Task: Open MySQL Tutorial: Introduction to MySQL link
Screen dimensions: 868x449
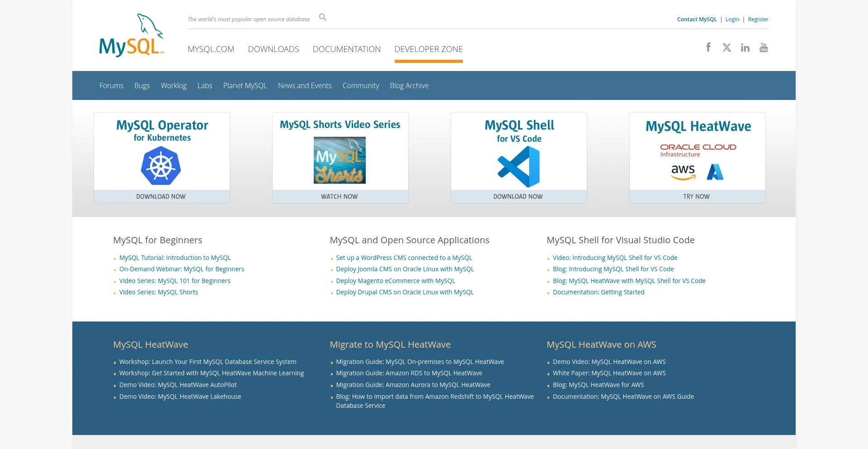Action: pos(175,258)
